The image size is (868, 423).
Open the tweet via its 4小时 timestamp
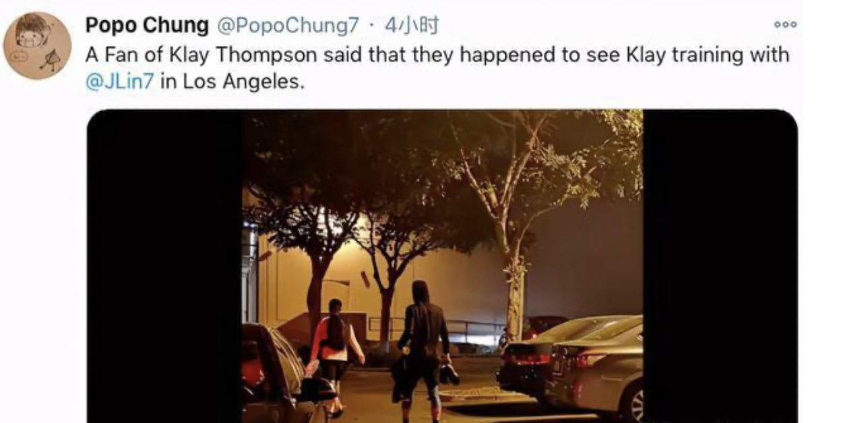click(x=412, y=26)
